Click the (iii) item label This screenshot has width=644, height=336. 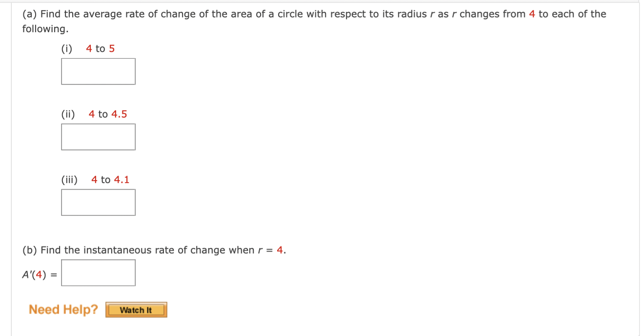pos(69,179)
